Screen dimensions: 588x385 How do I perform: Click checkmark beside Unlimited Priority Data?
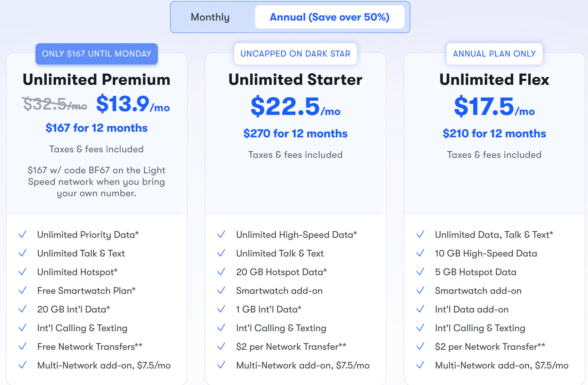click(x=22, y=235)
